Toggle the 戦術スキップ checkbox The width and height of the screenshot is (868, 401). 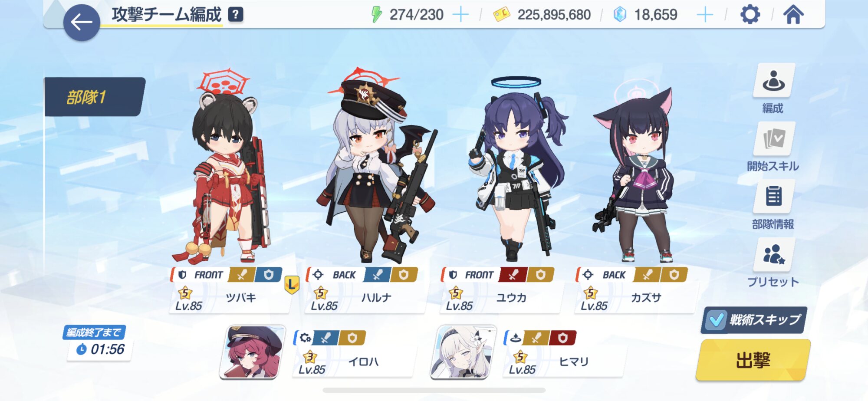pyautogui.click(x=715, y=320)
